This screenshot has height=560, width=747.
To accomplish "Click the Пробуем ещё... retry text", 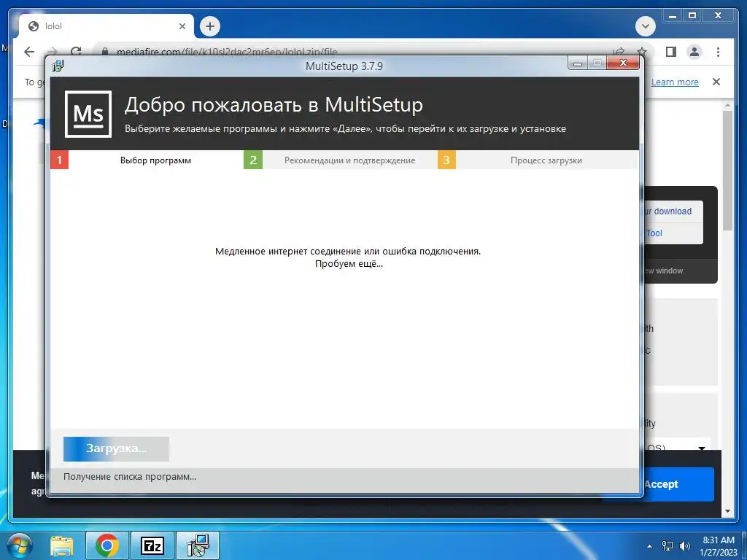I will click(x=349, y=264).
